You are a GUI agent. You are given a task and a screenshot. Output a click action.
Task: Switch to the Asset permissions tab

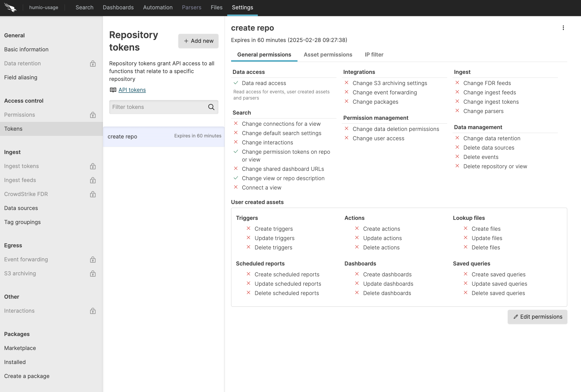pos(328,54)
